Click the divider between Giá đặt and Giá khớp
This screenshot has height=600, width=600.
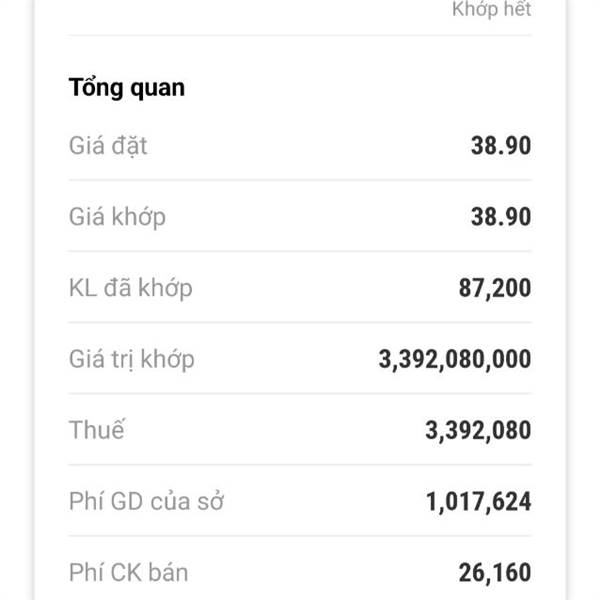[x=300, y=180]
